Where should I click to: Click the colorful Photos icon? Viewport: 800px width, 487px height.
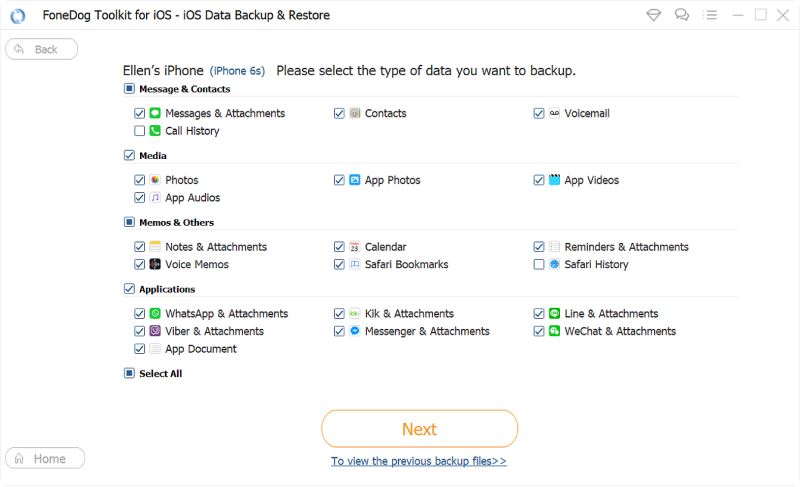(155, 180)
